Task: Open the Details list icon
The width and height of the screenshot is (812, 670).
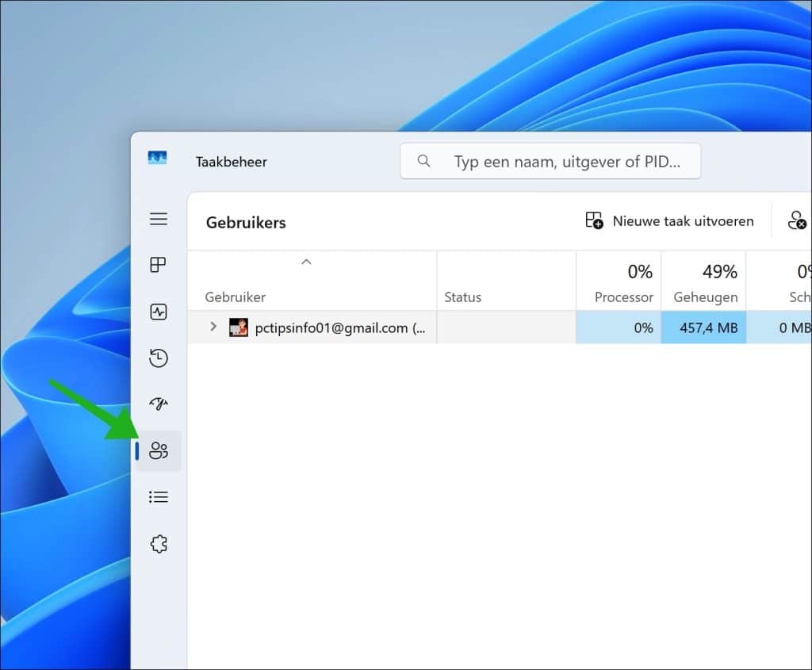Action: 159,497
